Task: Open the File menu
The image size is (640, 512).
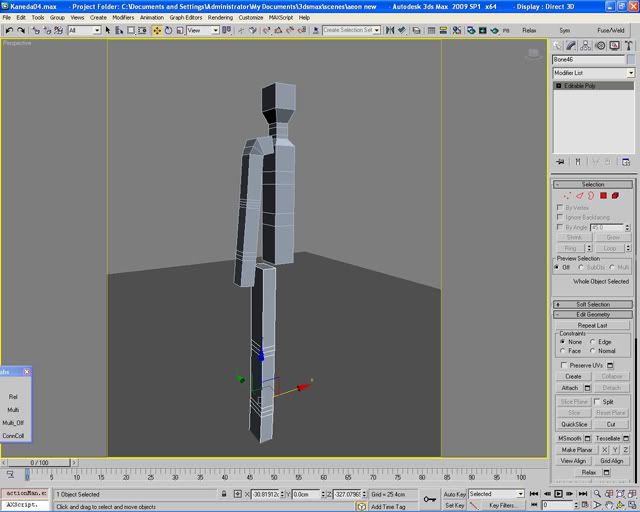Action: click(x=7, y=18)
